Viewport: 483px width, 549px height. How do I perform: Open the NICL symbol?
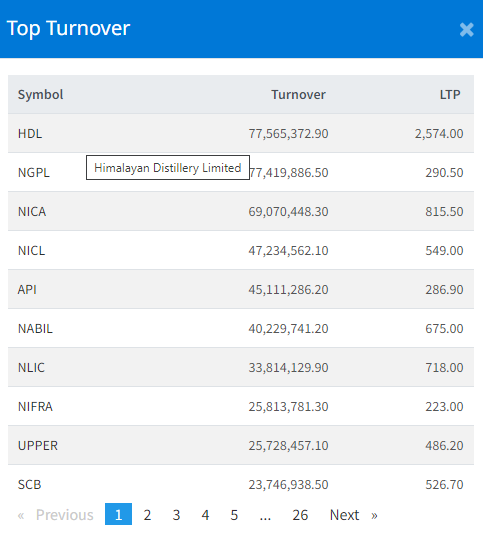[x=32, y=251]
